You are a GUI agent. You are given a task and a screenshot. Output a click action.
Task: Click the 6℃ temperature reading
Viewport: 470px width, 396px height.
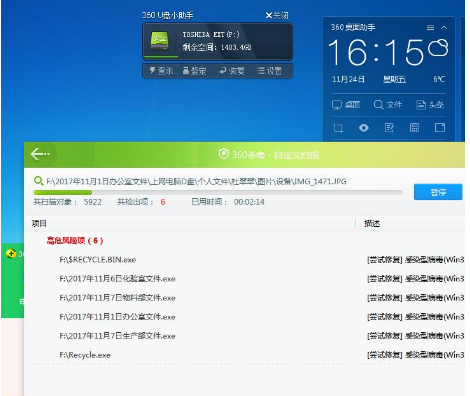tap(439, 79)
